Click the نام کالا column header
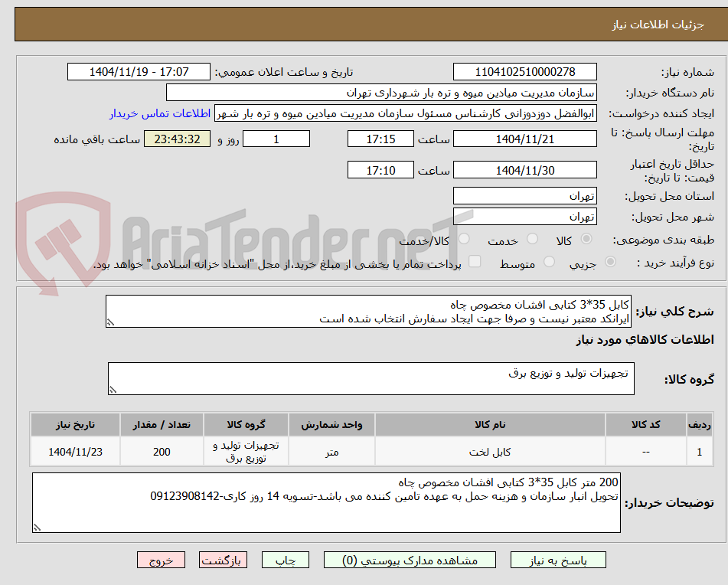The height and width of the screenshot is (585, 728). point(490,425)
